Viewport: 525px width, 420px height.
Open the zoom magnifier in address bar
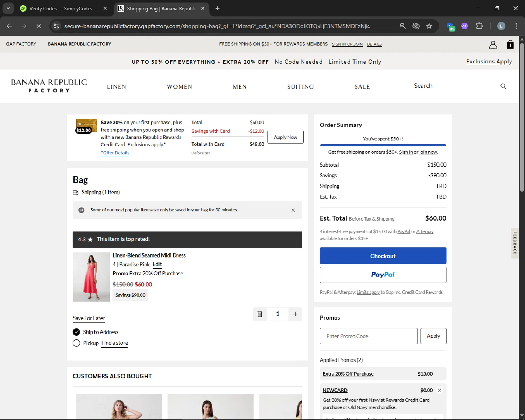(403, 26)
